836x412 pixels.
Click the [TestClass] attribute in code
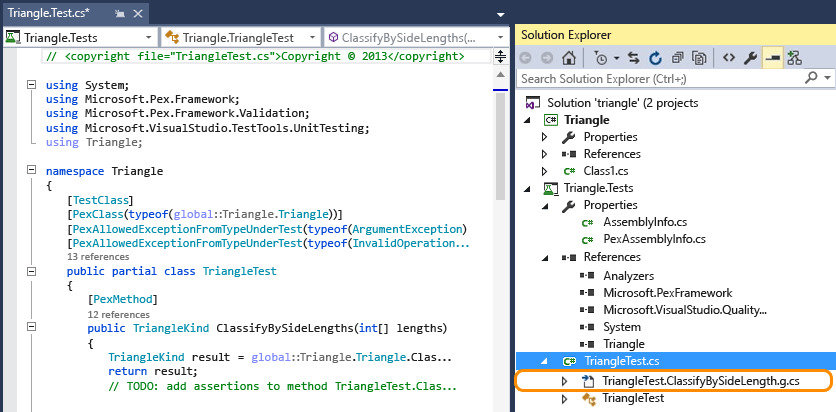pyautogui.click(x=100, y=200)
